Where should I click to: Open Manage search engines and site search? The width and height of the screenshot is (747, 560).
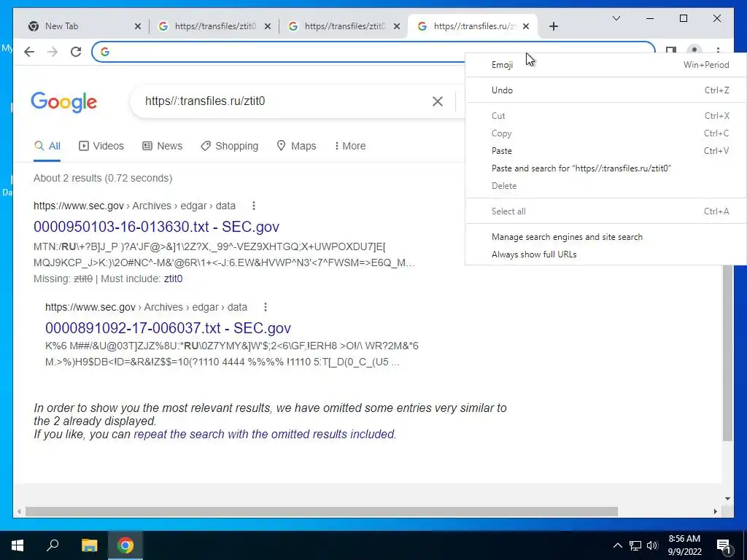click(x=606, y=237)
